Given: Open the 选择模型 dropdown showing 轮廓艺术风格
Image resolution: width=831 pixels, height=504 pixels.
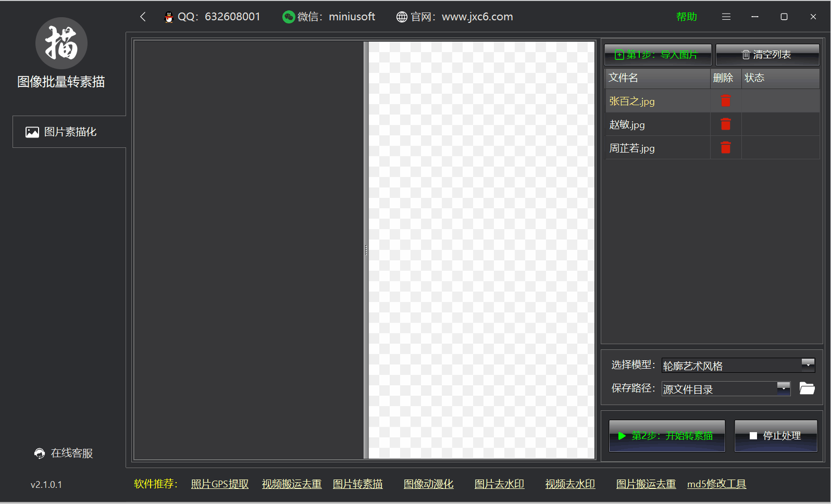Looking at the screenshot, I should coord(738,366).
